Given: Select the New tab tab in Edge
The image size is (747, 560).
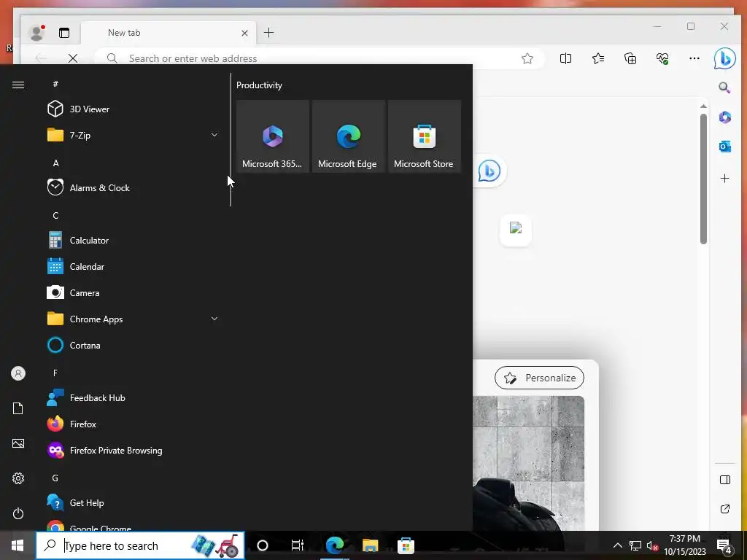Looking at the screenshot, I should [x=169, y=33].
